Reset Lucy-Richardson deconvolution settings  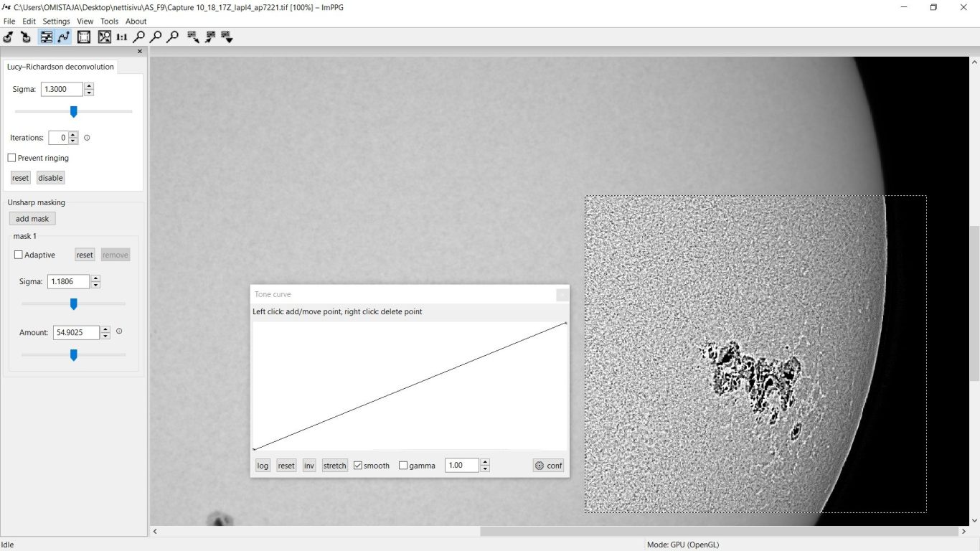click(x=20, y=178)
